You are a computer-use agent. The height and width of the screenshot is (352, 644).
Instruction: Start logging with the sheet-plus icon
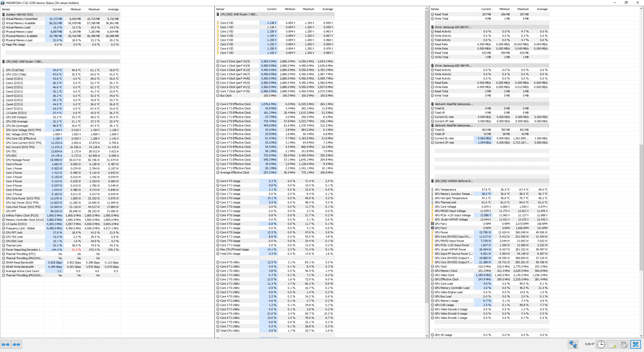(613, 344)
